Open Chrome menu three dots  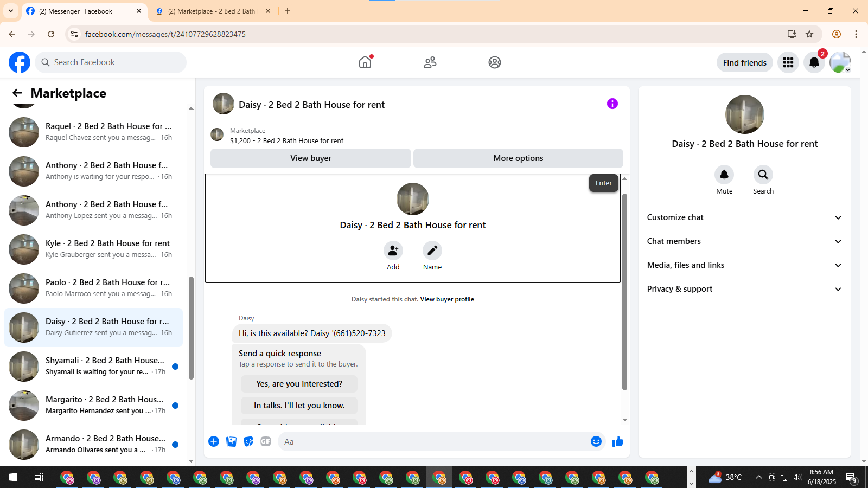[x=856, y=34]
